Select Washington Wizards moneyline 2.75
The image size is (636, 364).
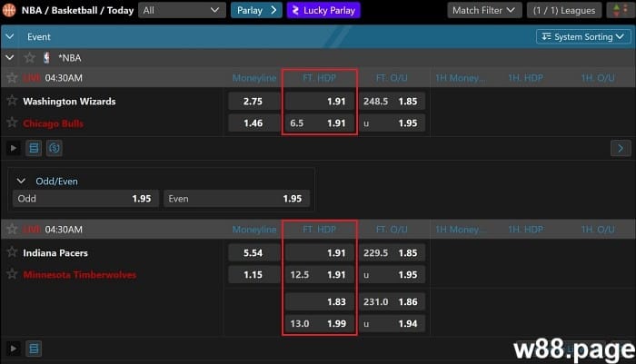[x=253, y=102]
